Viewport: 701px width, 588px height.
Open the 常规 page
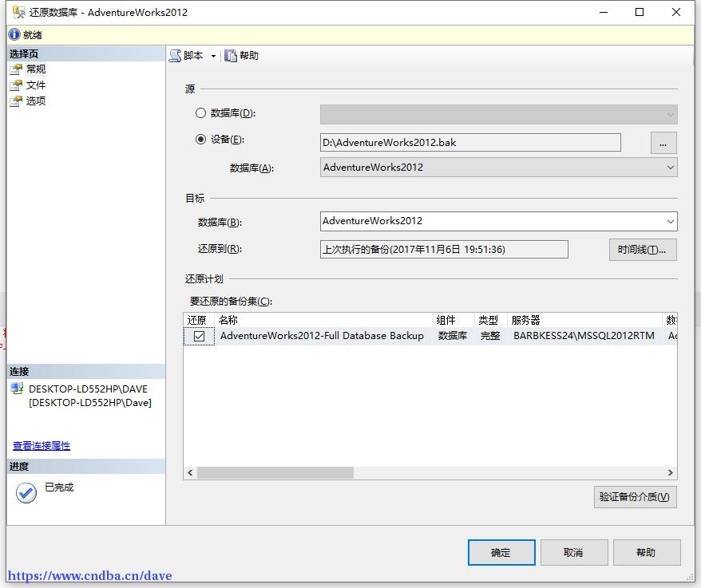(x=36, y=69)
